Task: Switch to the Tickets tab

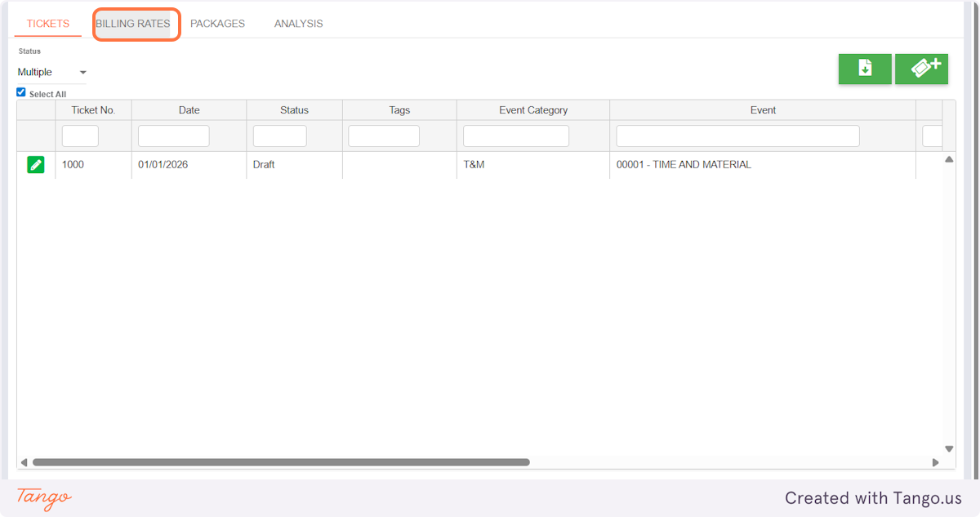Action: click(x=48, y=24)
